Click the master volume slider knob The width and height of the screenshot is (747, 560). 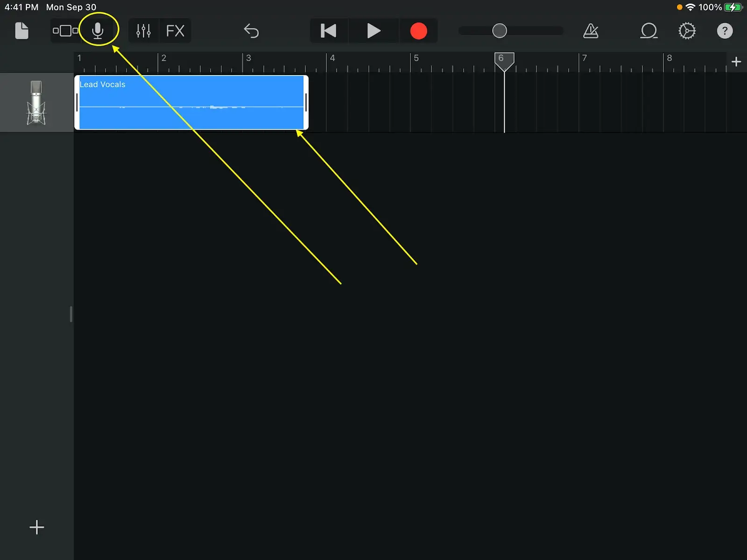click(500, 31)
